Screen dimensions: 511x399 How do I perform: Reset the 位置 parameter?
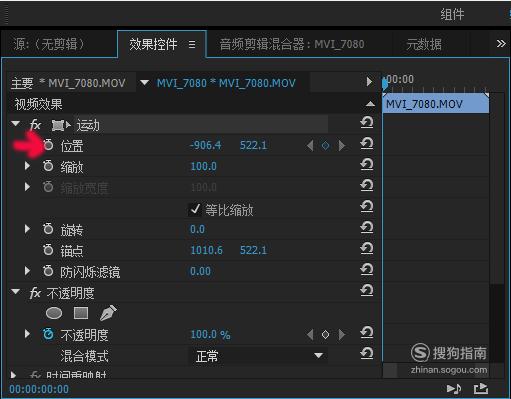367,144
